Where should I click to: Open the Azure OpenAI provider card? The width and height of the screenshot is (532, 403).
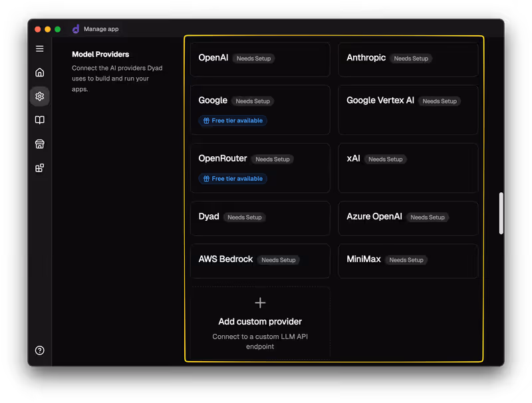[x=408, y=218]
